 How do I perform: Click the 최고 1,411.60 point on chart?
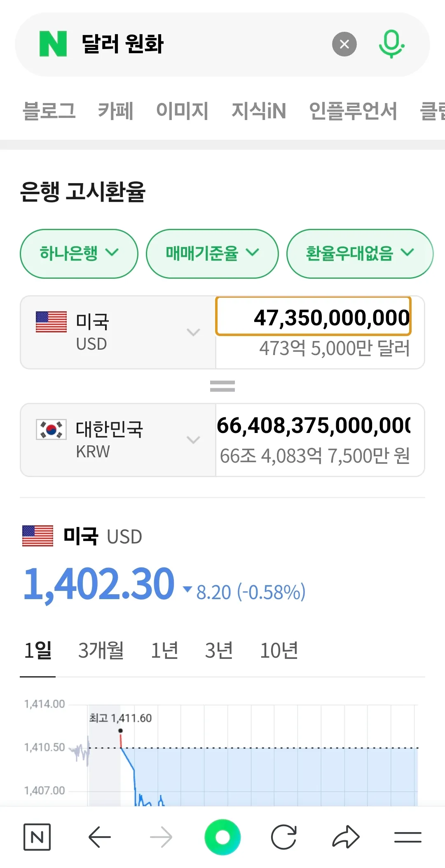pyautogui.click(x=120, y=731)
